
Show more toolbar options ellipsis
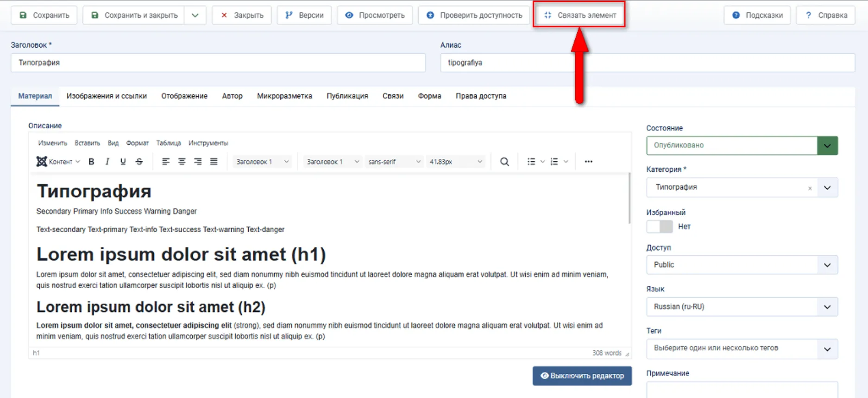click(588, 162)
